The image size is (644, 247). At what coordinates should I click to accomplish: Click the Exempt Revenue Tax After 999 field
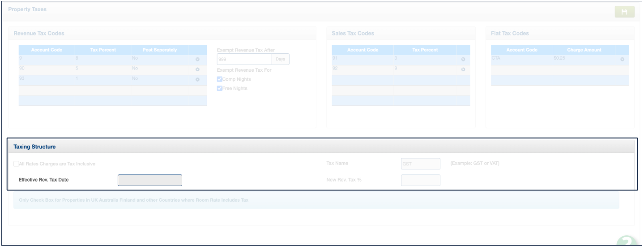click(x=244, y=59)
